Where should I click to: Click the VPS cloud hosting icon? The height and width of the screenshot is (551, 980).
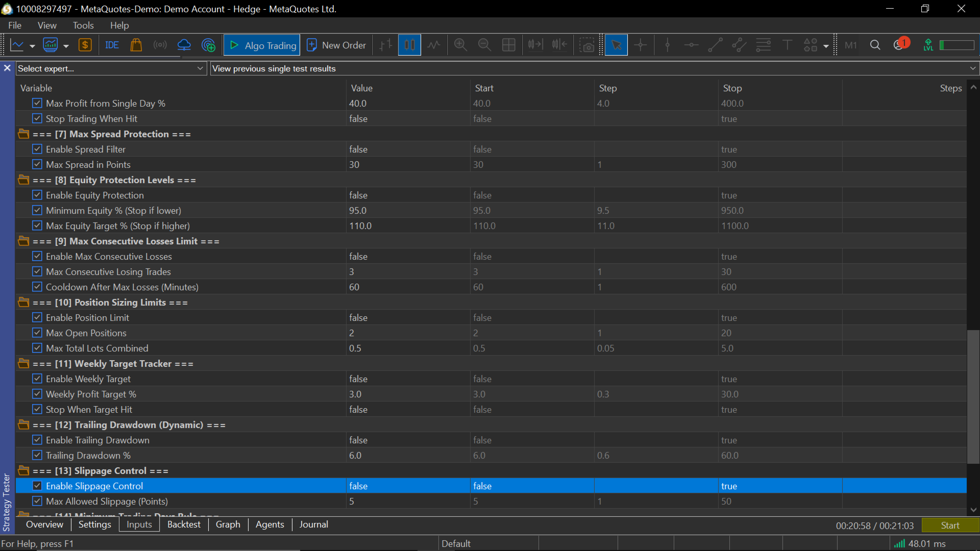tap(184, 45)
